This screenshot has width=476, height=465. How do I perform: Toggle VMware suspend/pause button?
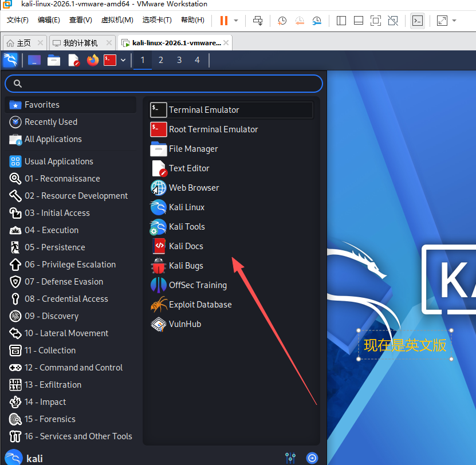tap(223, 21)
